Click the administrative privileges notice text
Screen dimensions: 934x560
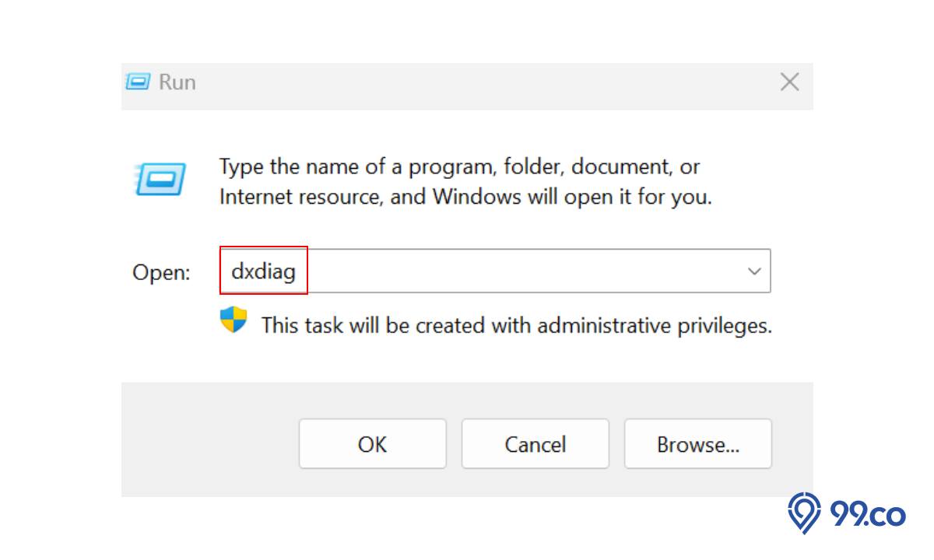tap(516, 325)
